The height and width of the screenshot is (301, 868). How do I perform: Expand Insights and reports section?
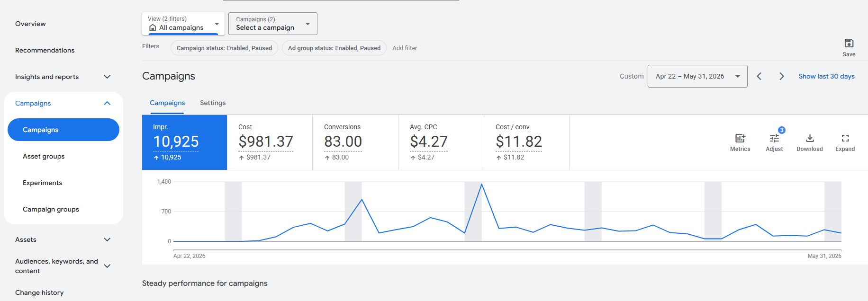107,77
